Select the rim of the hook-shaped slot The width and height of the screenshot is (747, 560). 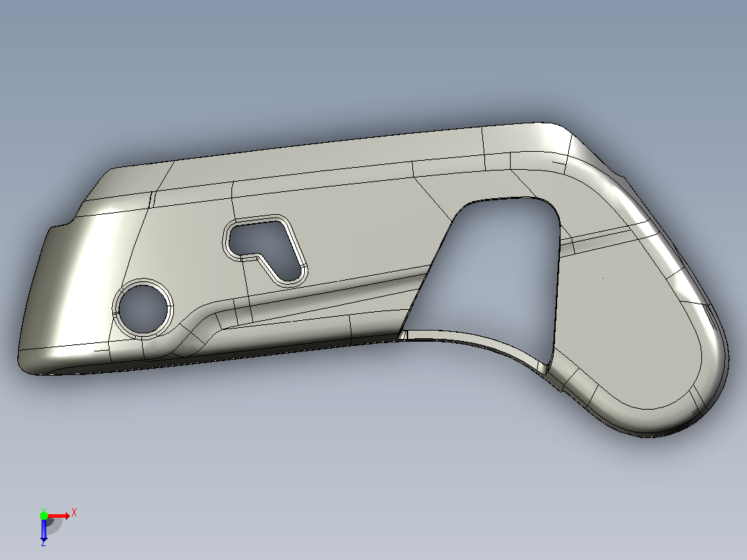click(x=265, y=251)
